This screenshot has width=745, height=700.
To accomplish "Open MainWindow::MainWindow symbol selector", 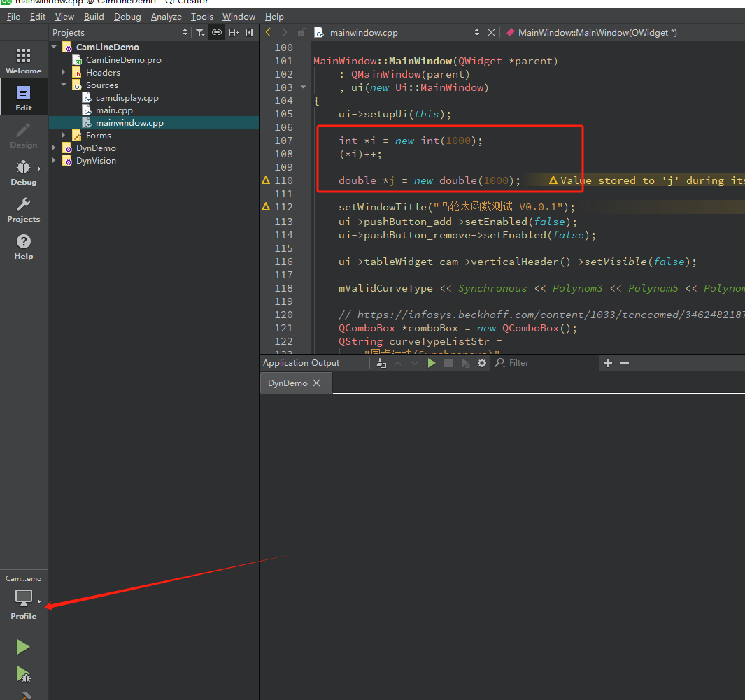I will click(597, 32).
